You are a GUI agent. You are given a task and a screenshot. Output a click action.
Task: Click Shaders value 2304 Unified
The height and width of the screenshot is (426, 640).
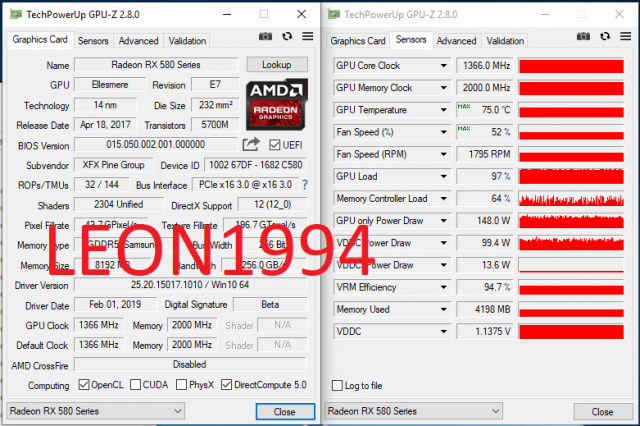[118, 204]
